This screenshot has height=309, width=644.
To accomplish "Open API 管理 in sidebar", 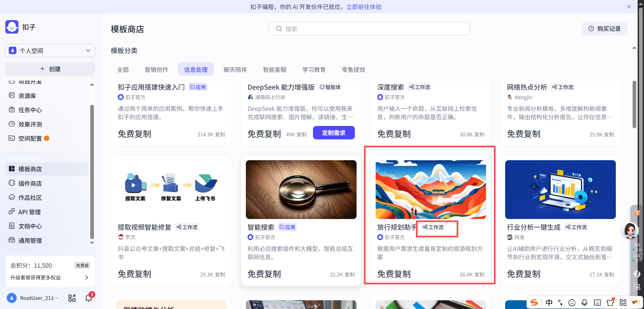I will (x=29, y=212).
